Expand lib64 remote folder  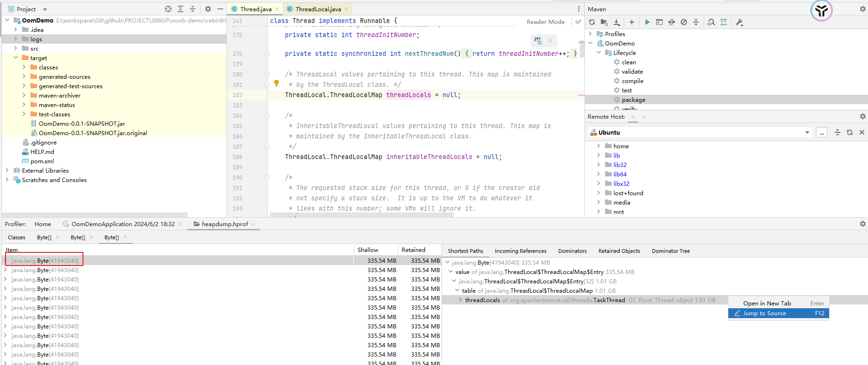coord(599,174)
